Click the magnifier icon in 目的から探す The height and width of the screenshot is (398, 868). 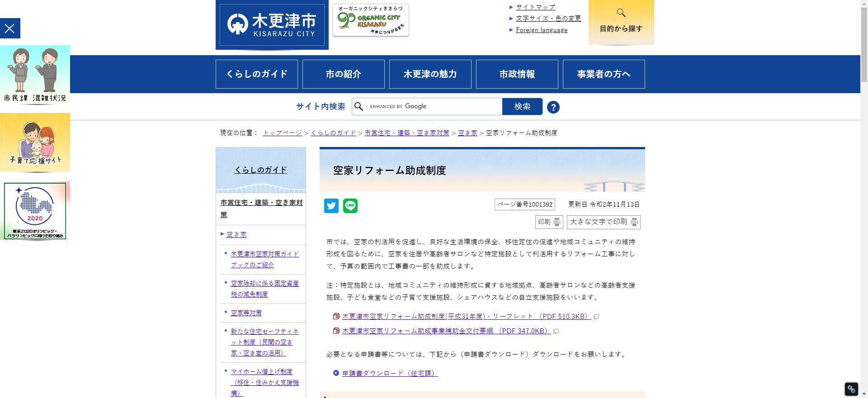coord(621,13)
